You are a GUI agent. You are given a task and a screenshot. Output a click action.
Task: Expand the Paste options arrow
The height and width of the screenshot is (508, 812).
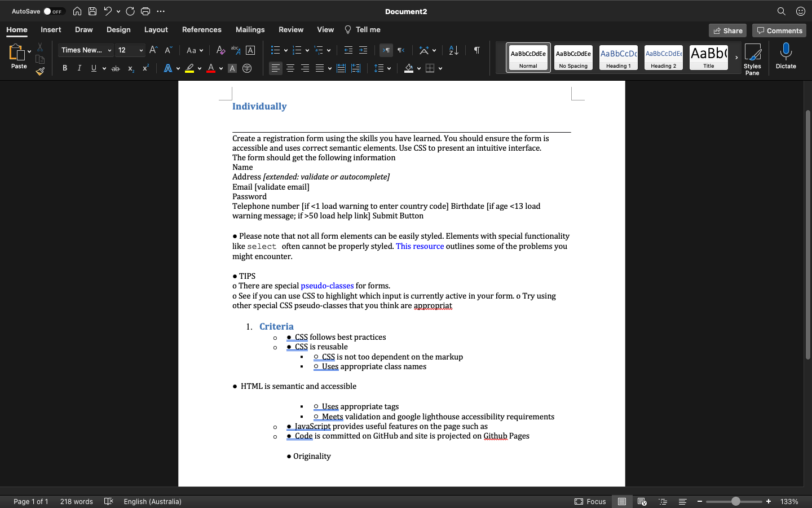point(29,52)
